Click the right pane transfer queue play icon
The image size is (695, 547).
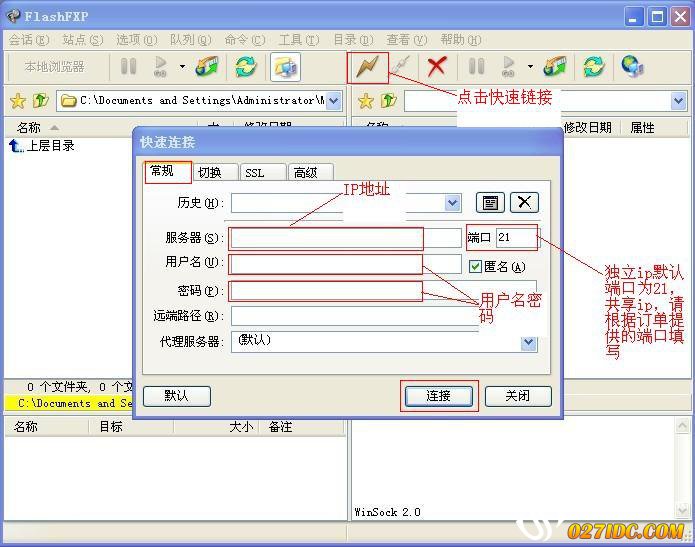[509, 66]
